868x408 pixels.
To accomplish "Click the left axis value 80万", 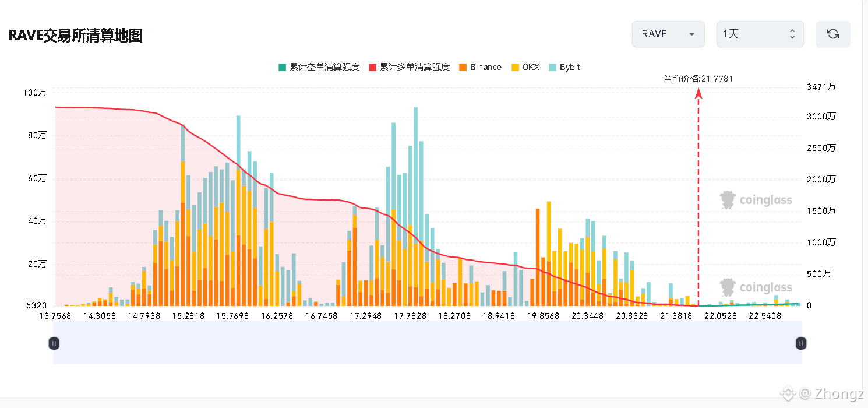I will coord(37,135).
